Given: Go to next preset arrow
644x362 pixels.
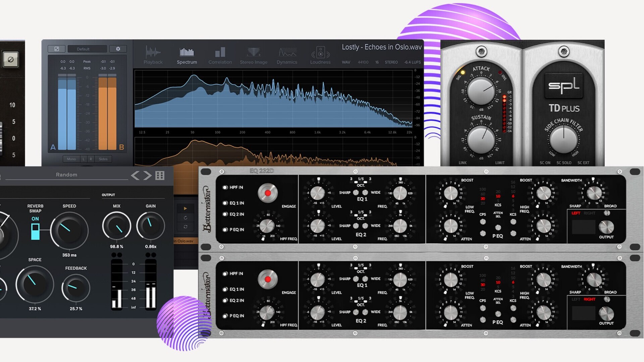Looking at the screenshot, I should pos(148,175).
